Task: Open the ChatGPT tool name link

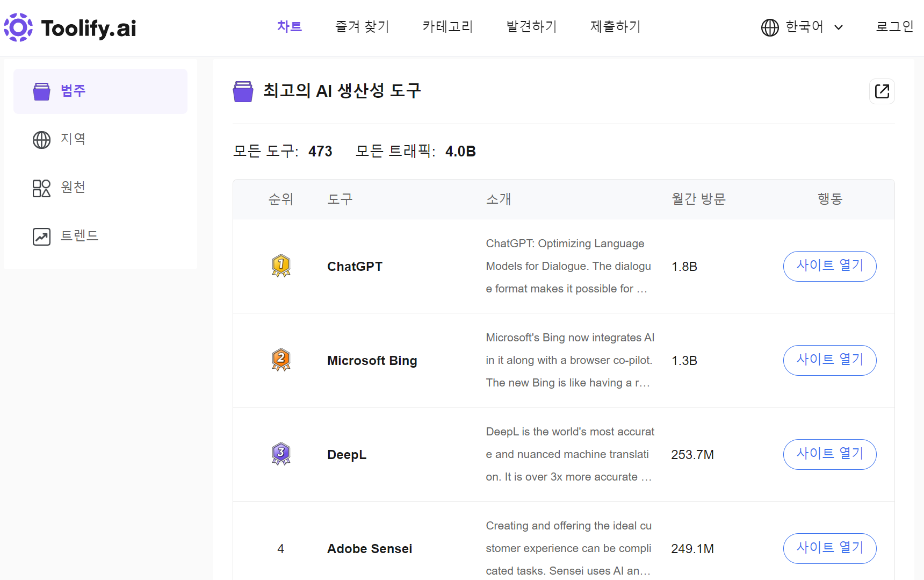Action: (x=355, y=267)
